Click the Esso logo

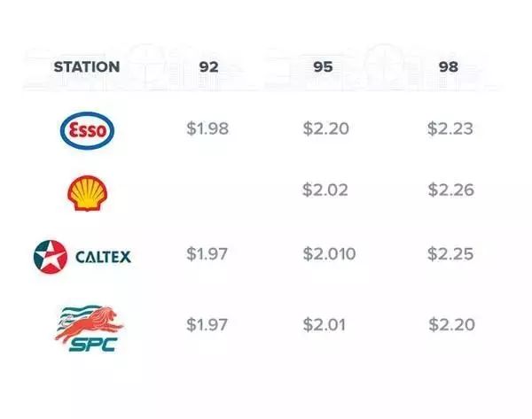[86, 131]
